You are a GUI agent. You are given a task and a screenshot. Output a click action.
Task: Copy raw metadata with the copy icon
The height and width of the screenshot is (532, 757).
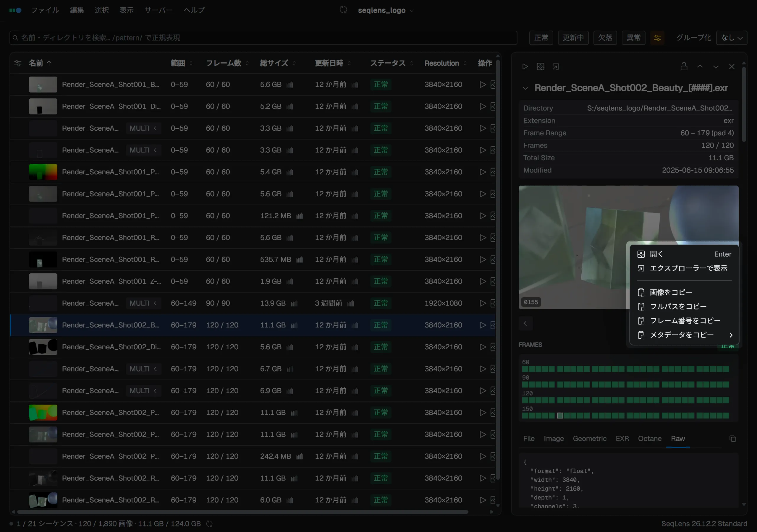pyautogui.click(x=732, y=438)
